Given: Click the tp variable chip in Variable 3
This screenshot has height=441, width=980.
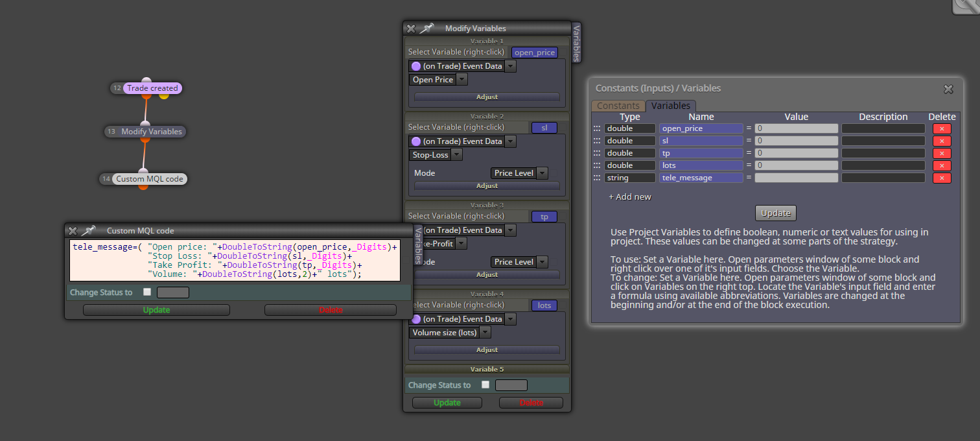Looking at the screenshot, I should [544, 217].
